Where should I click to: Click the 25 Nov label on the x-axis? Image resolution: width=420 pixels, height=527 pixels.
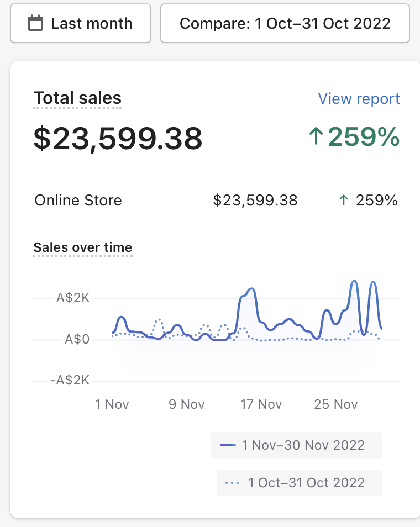(336, 404)
